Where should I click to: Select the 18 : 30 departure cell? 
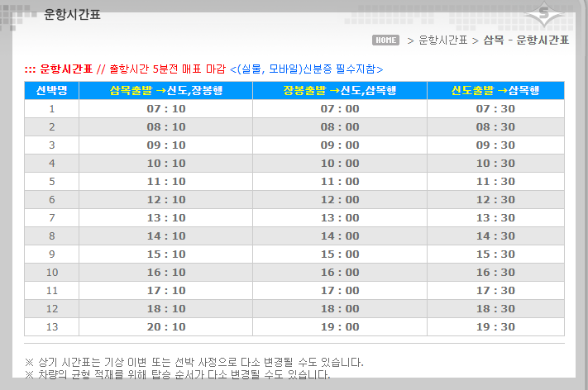point(495,309)
